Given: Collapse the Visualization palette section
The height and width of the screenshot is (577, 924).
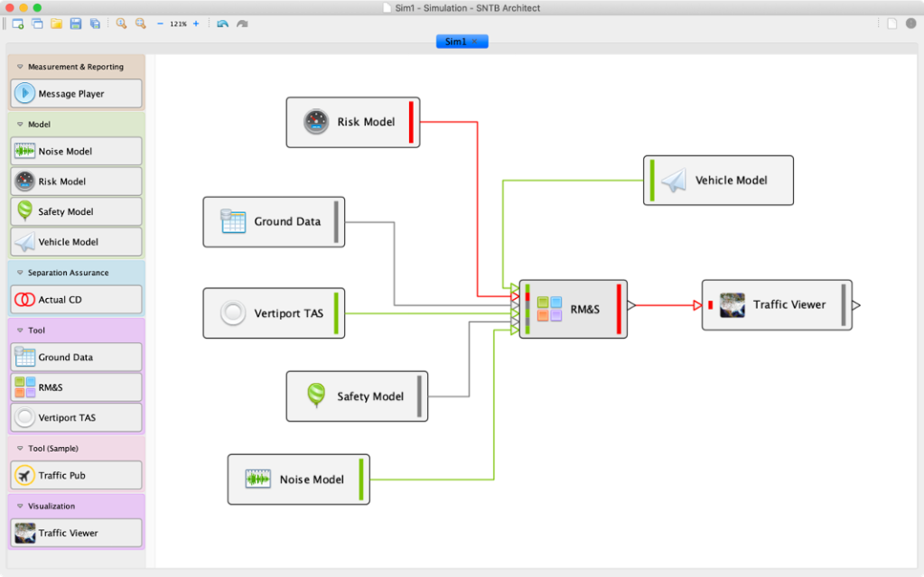Looking at the screenshot, I should pos(20,507).
